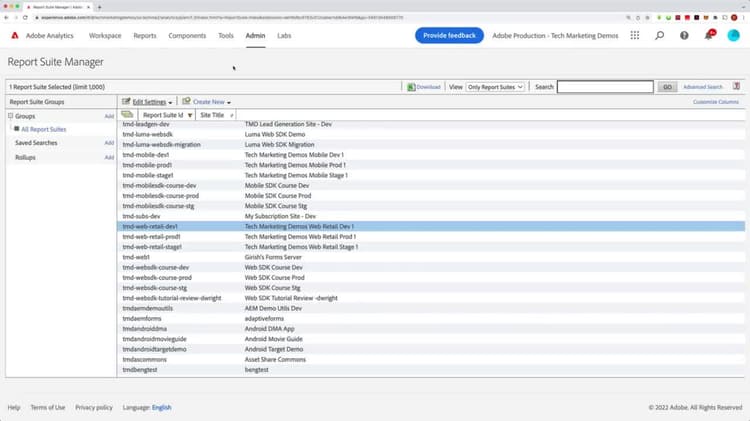
Task: Select the tmd-web-retail-dev1 row
Action: tap(431, 226)
